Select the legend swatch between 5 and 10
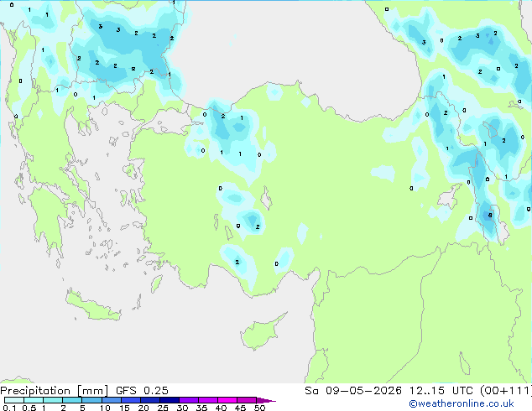 pyautogui.click(x=91, y=400)
